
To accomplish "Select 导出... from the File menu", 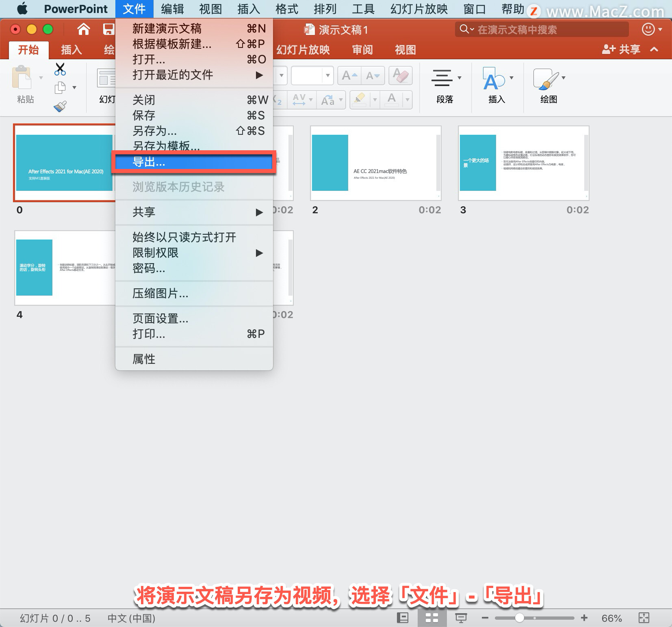I will pos(194,162).
